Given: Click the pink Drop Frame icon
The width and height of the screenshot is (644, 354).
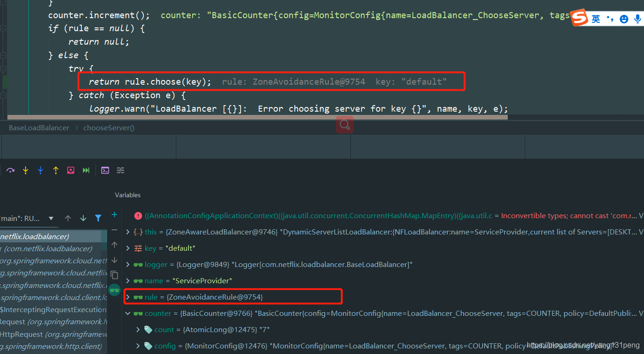Looking at the screenshot, I should coord(71,170).
